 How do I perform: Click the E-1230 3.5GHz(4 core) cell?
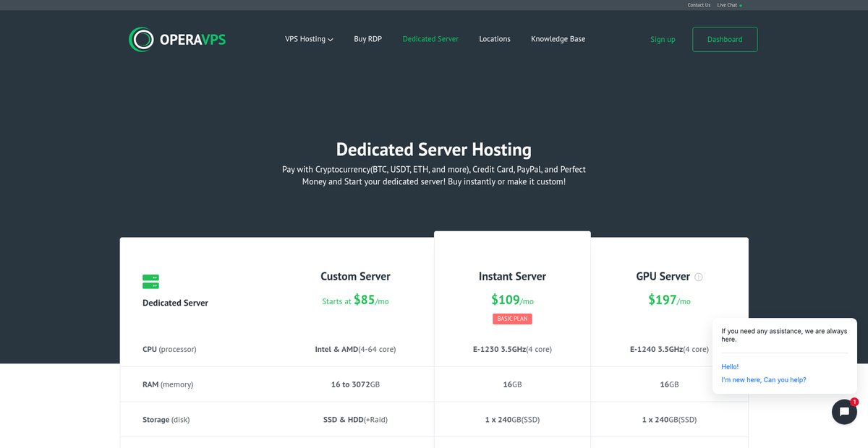point(512,349)
